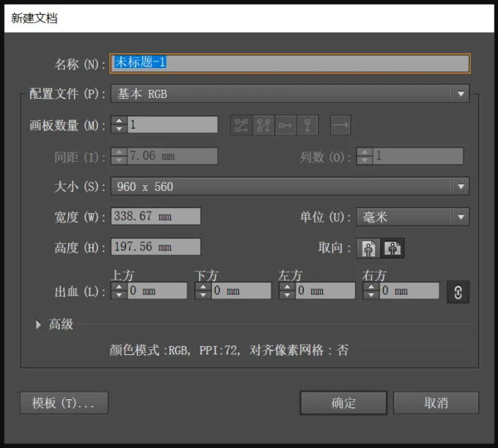Increase the 左方 left bleed value
This screenshot has height=448, width=498.
click(287, 287)
